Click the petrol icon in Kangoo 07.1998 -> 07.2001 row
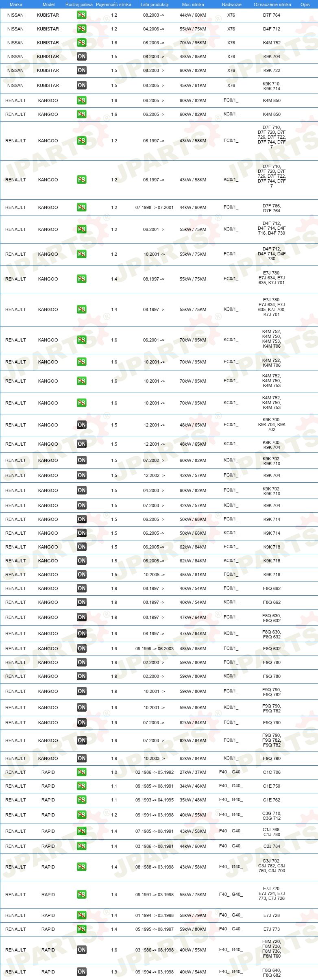This screenshot has height=980, width=318. pyautogui.click(x=82, y=207)
